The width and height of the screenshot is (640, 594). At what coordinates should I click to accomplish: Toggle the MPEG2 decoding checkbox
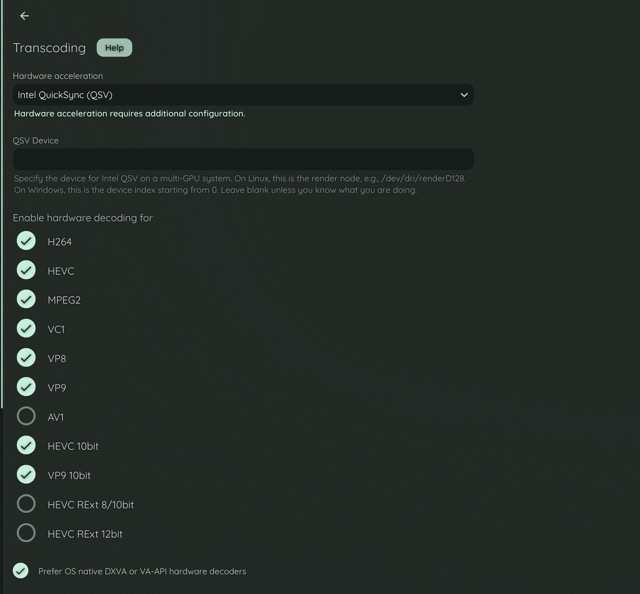[x=27, y=300]
